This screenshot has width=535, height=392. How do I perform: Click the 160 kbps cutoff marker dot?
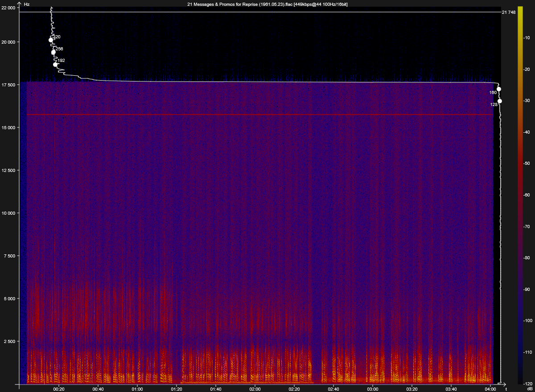(x=499, y=89)
